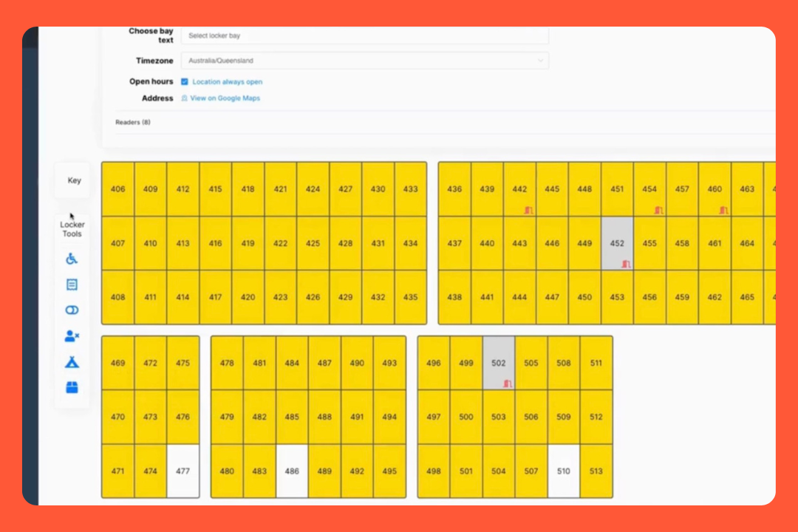
Task: Select locker 484
Action: click(x=292, y=363)
